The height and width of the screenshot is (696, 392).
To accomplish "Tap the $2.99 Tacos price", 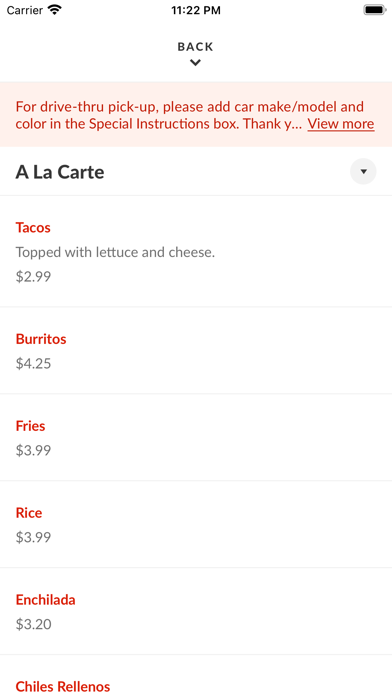I will pyautogui.click(x=33, y=277).
